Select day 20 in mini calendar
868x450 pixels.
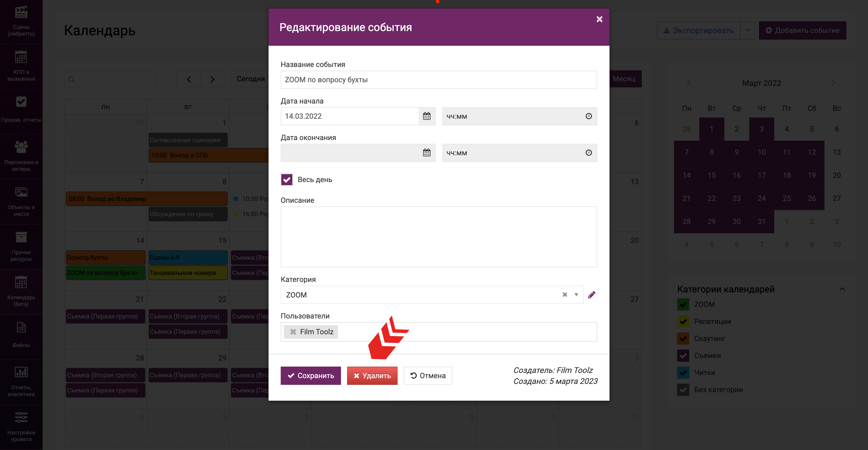pyautogui.click(x=836, y=175)
